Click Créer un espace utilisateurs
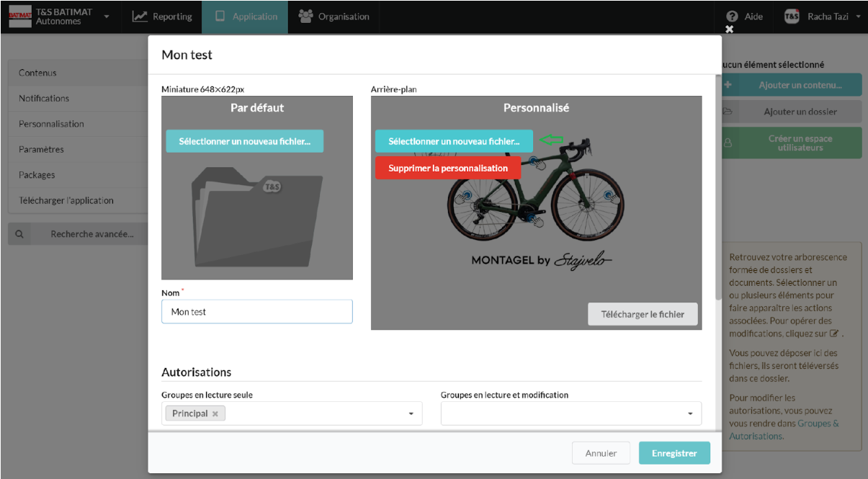 pos(792,143)
